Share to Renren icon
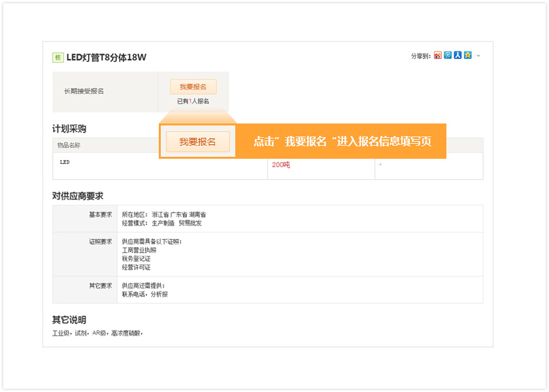Image resolution: width=549 pixels, height=392 pixels. (x=457, y=56)
